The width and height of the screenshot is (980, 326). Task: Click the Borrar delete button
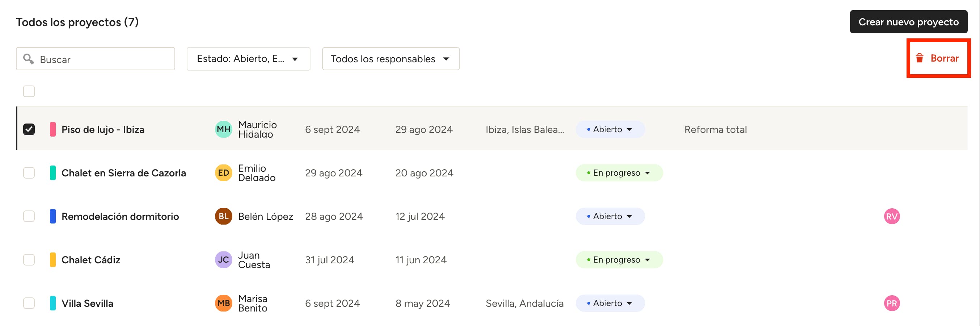[x=938, y=58]
